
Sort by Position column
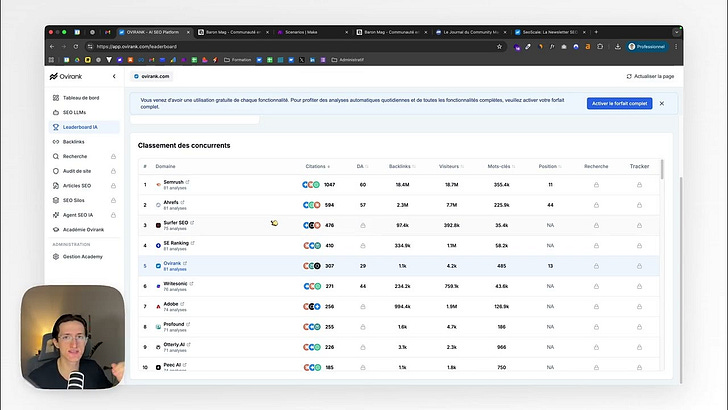[x=550, y=166]
